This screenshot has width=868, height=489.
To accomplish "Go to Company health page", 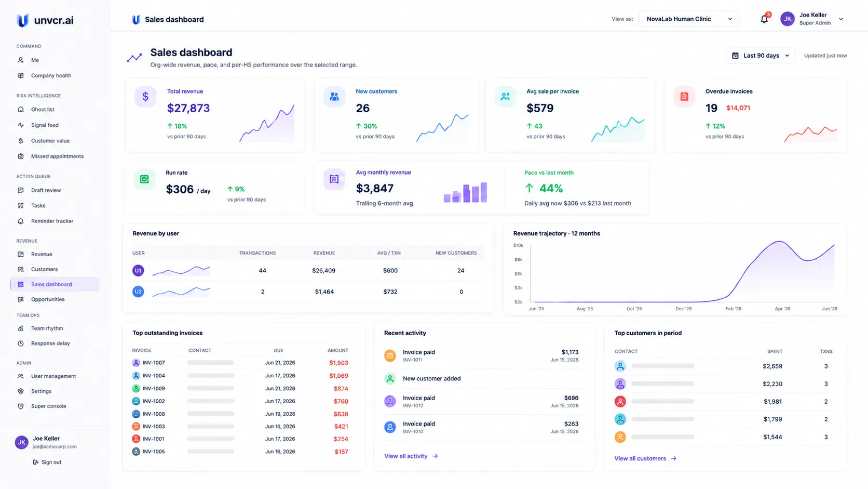I will (x=51, y=76).
